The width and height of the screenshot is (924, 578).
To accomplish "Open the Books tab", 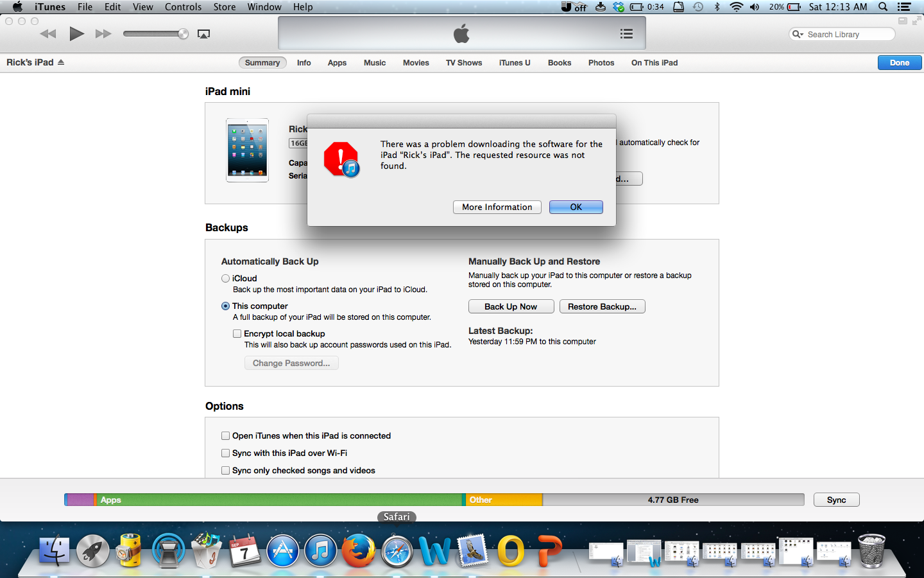I will coord(560,62).
